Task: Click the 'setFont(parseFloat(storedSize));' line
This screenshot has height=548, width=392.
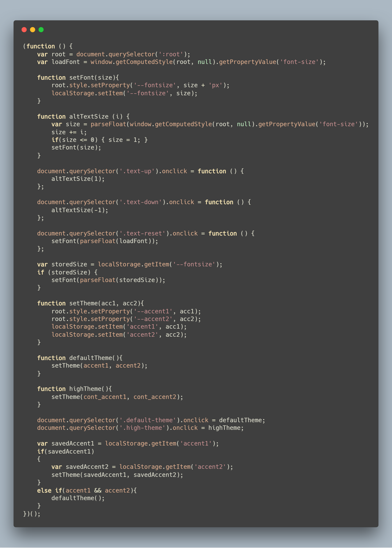Action: pos(108,280)
